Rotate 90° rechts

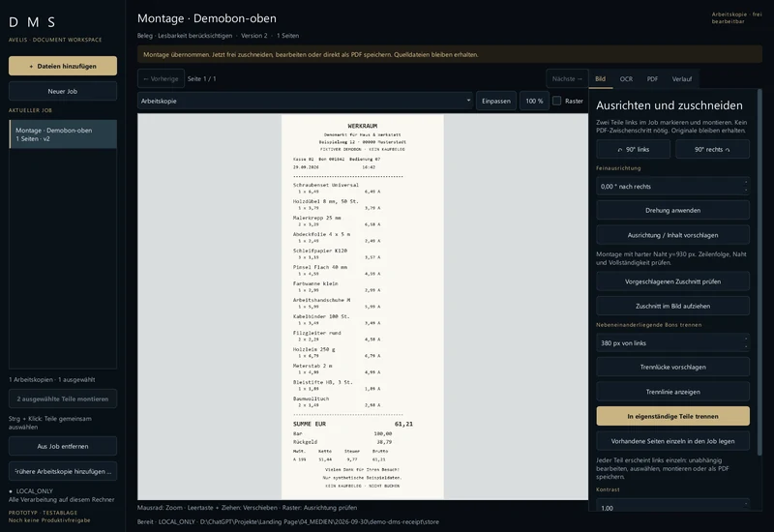[x=712, y=149]
